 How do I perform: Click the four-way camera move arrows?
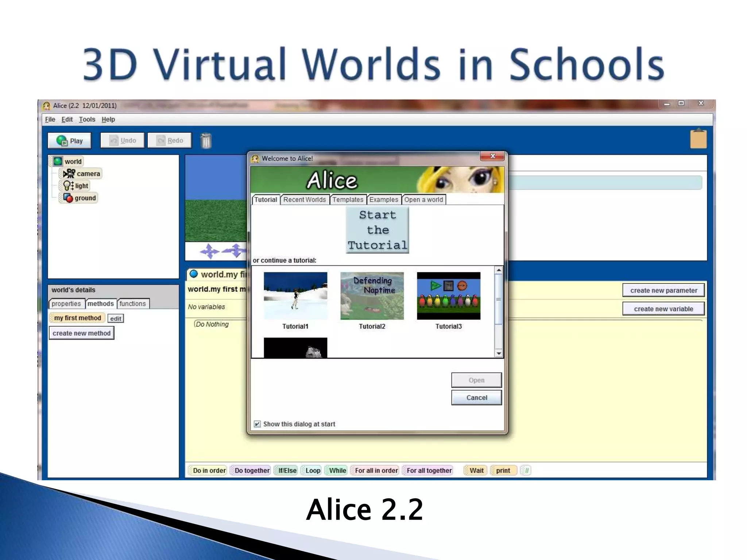(209, 251)
